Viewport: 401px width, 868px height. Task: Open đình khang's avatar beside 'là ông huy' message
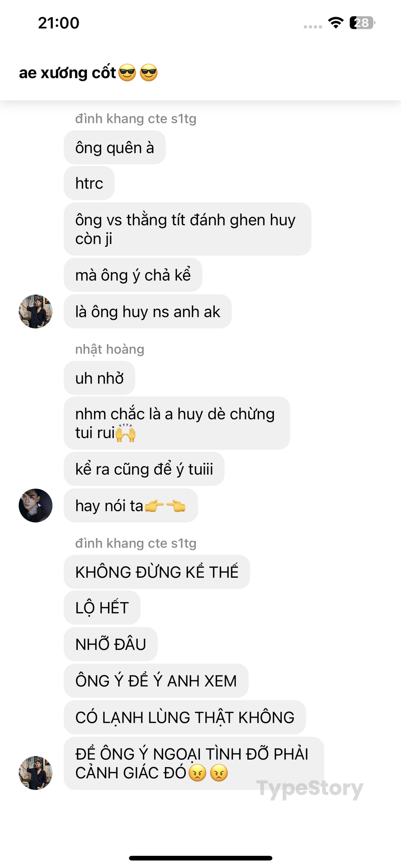pyautogui.click(x=35, y=311)
